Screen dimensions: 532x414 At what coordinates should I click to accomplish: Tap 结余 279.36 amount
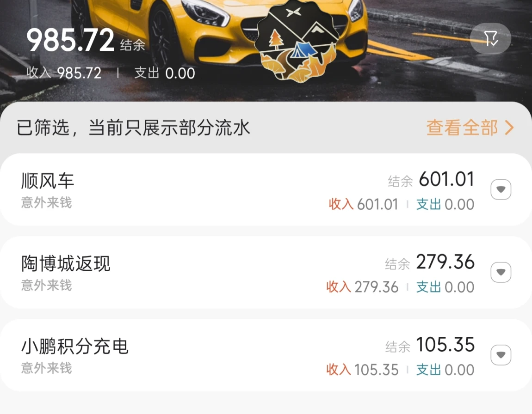(430, 262)
